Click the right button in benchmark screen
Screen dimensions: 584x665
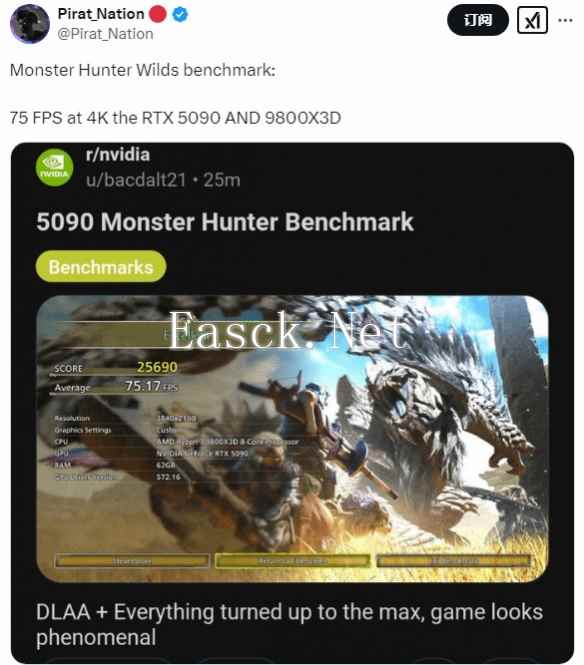click(x=453, y=561)
